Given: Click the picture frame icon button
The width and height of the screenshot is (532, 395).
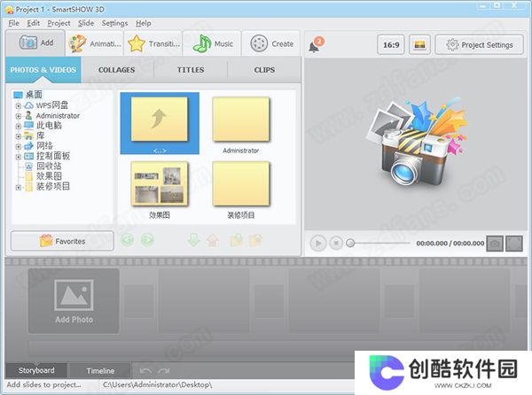Looking at the screenshot, I should [419, 44].
